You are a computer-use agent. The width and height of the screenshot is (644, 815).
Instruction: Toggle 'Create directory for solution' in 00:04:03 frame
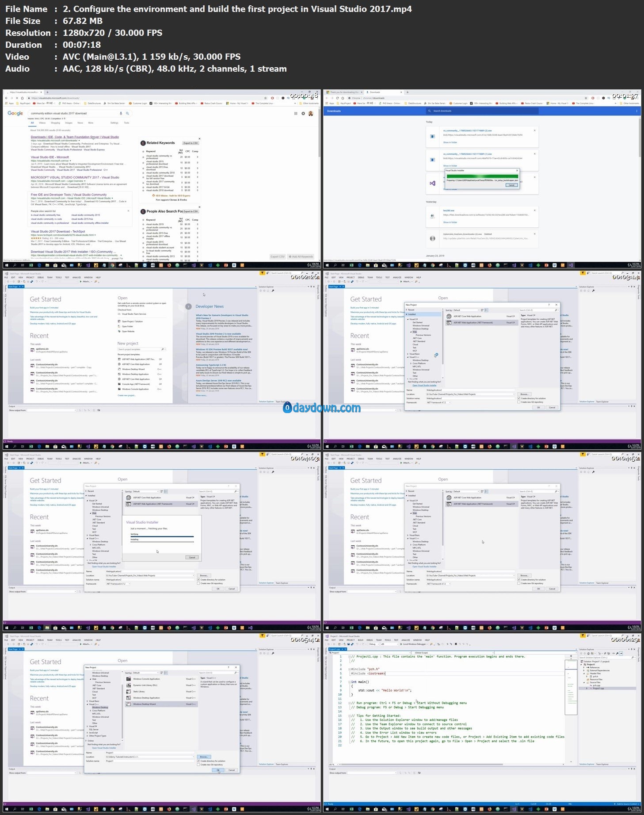(x=198, y=580)
